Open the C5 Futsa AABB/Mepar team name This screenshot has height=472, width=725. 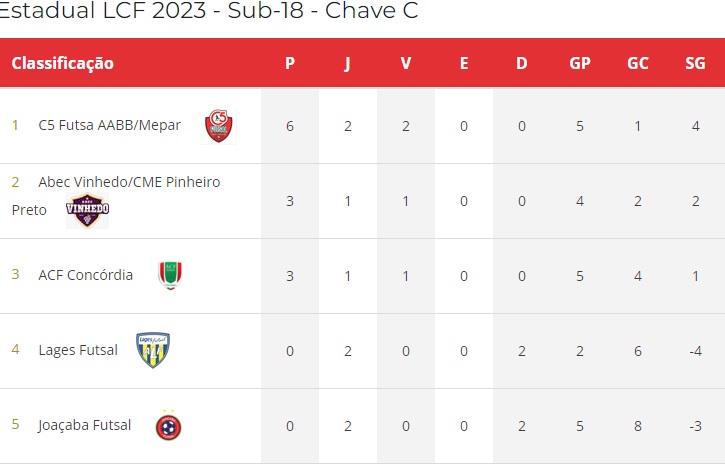(110, 125)
